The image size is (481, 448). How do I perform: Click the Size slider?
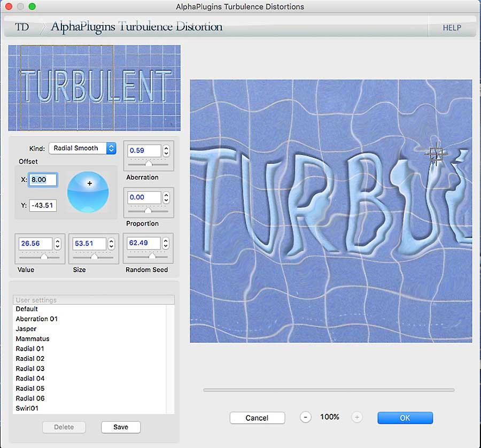tap(94, 257)
